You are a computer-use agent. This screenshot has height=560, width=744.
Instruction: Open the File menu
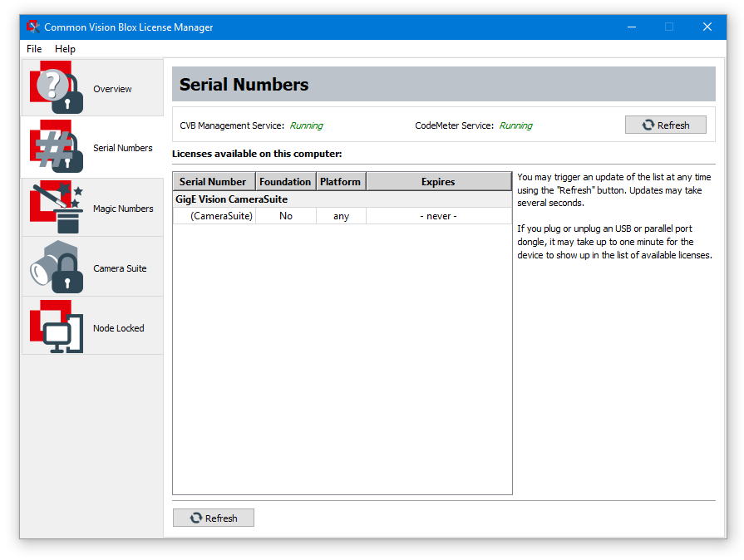tap(34, 49)
